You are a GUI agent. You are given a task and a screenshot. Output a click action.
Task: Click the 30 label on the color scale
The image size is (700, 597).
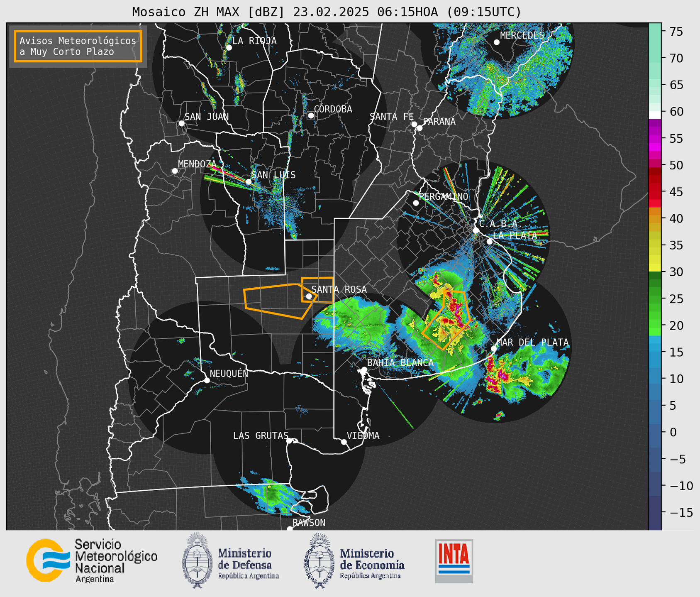point(676,272)
